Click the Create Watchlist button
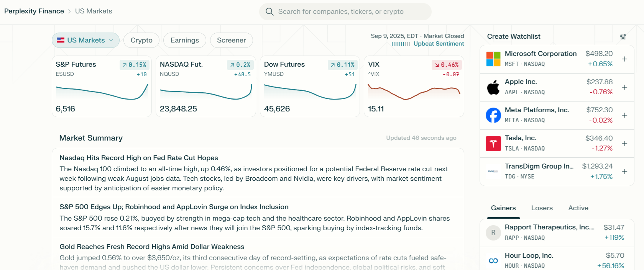Image resolution: width=644 pixels, height=270 pixels. point(514,36)
